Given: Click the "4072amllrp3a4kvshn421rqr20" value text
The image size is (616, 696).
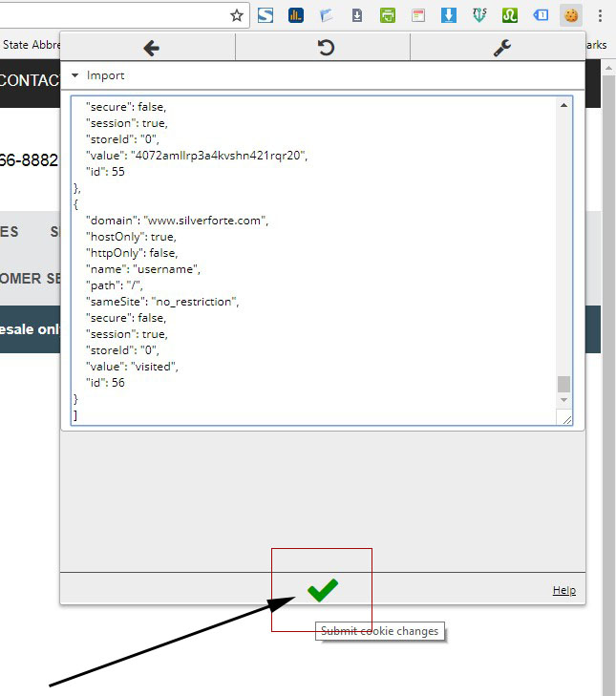Looking at the screenshot, I should (x=219, y=156).
